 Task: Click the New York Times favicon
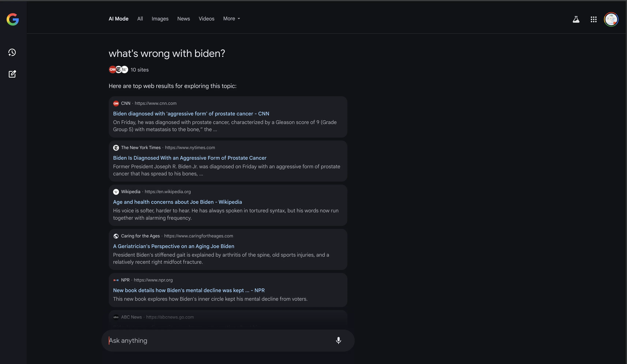pos(116,148)
